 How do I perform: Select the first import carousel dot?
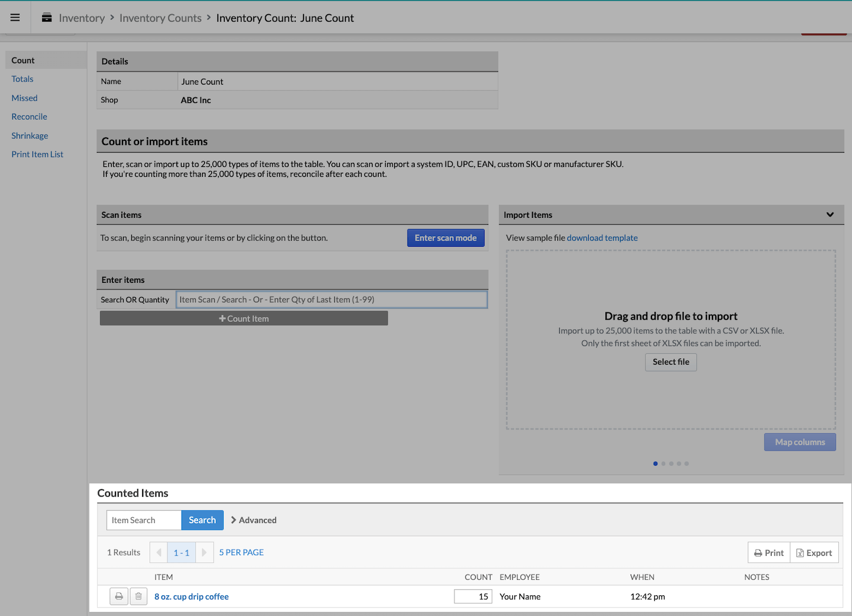click(x=656, y=463)
